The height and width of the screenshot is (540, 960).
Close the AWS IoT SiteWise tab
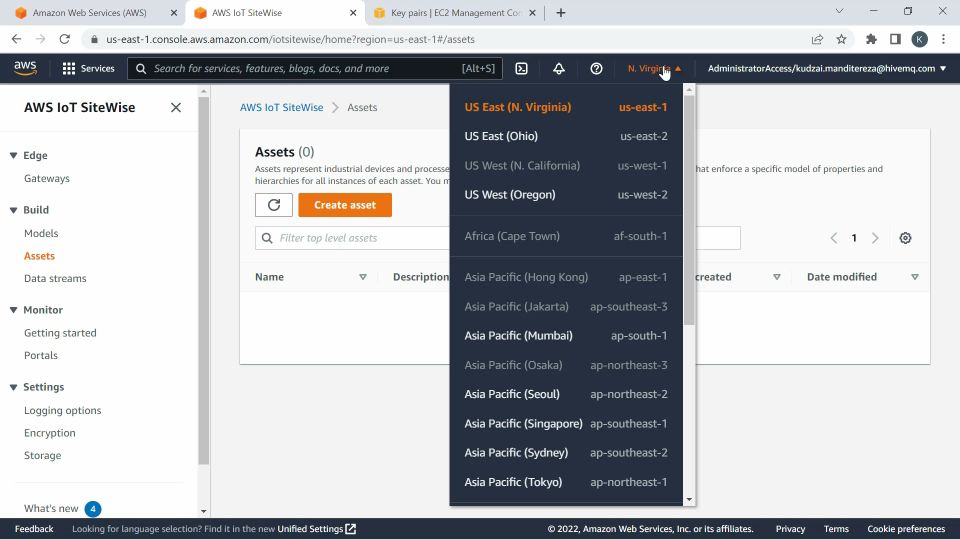(353, 13)
